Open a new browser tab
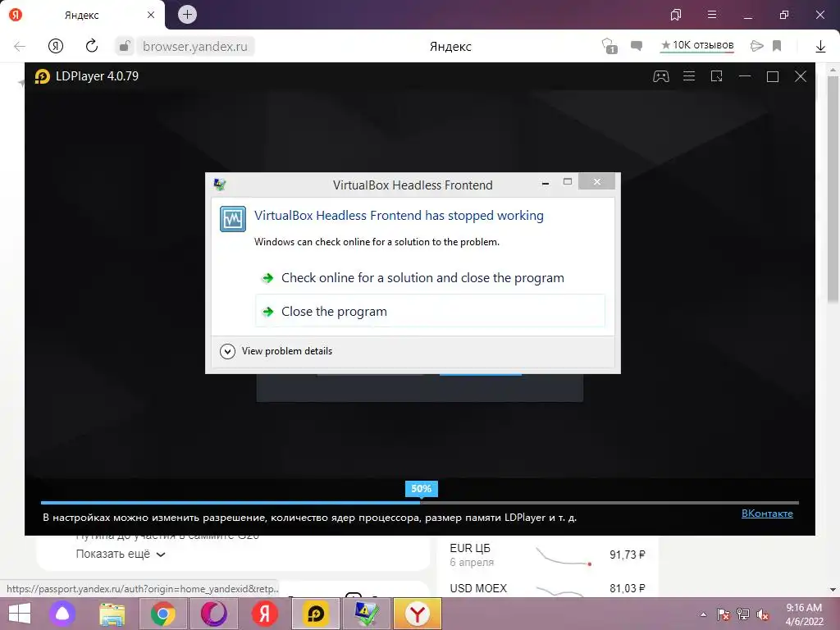Screen dimensions: 840x630 tap(187, 15)
